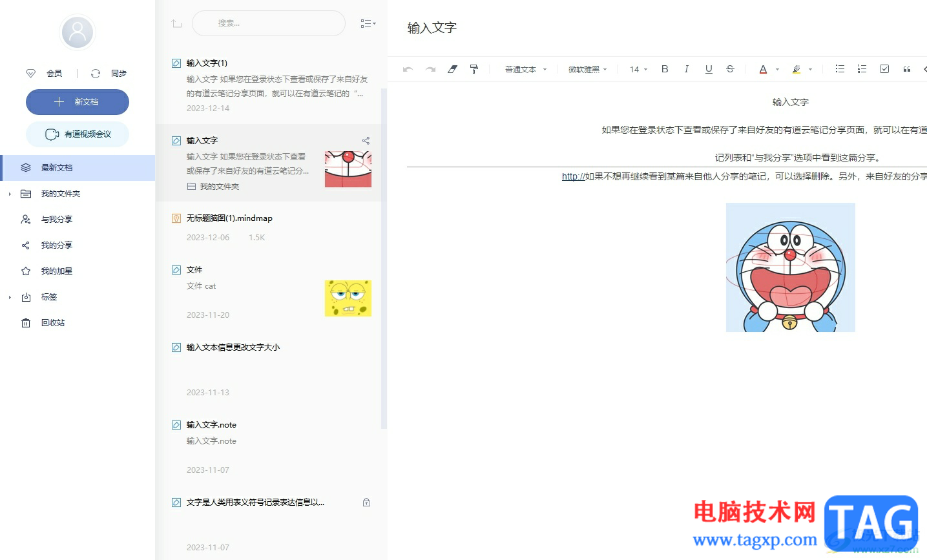This screenshot has width=927, height=560.
Task: Click the 新文档 button
Action: 78,102
